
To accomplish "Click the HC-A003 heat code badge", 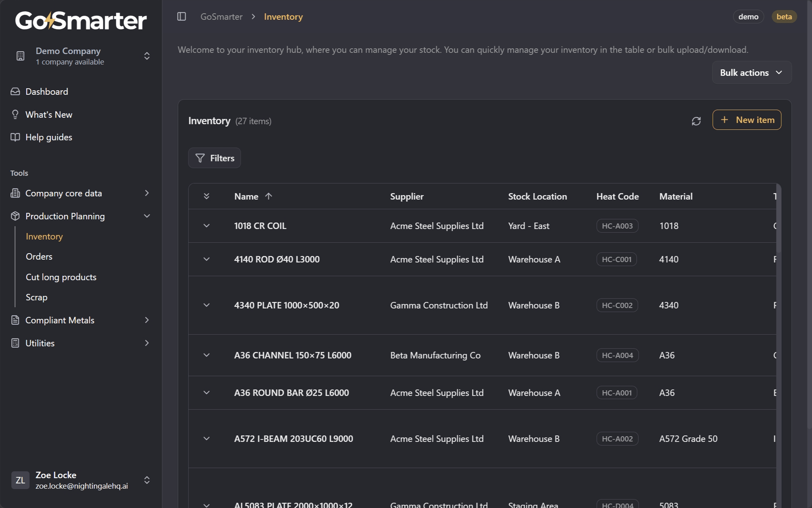I will click(x=617, y=226).
